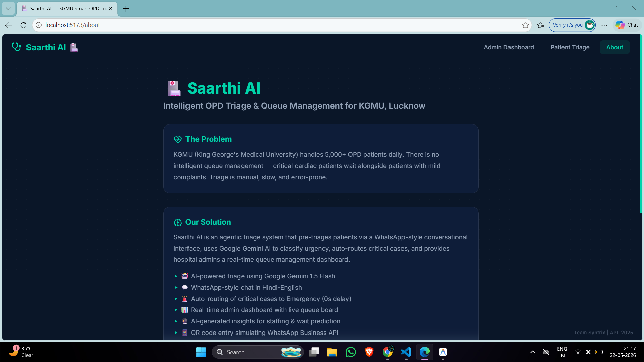Click the brain icon by Our Solution
The width and height of the screenshot is (644, 362).
point(178,222)
